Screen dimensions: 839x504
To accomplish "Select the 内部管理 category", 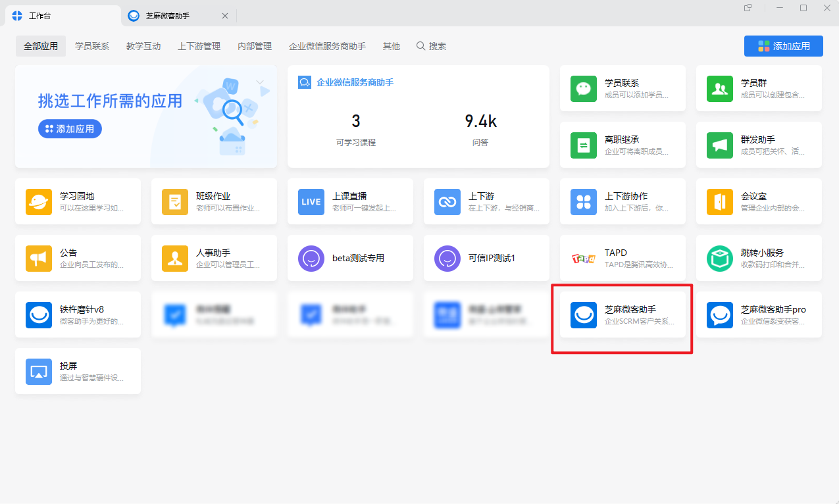I will (255, 46).
